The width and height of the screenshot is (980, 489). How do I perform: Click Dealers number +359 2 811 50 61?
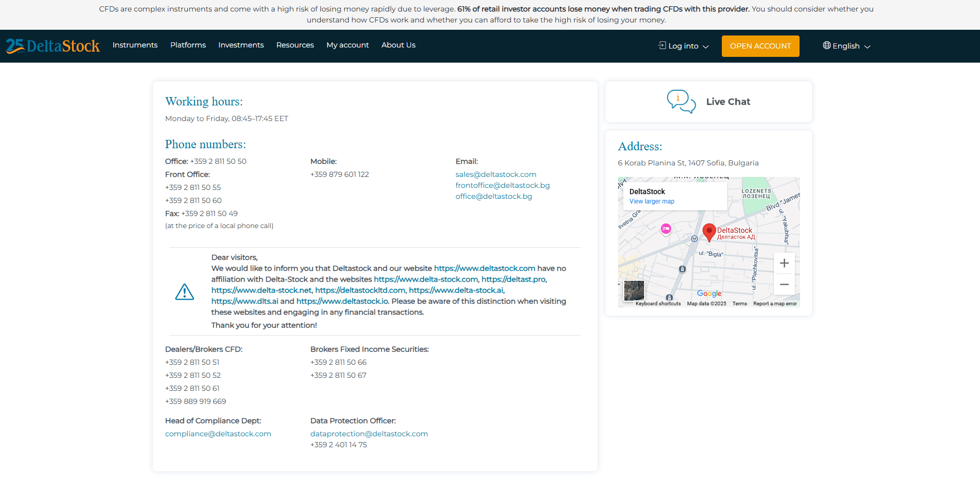point(192,388)
